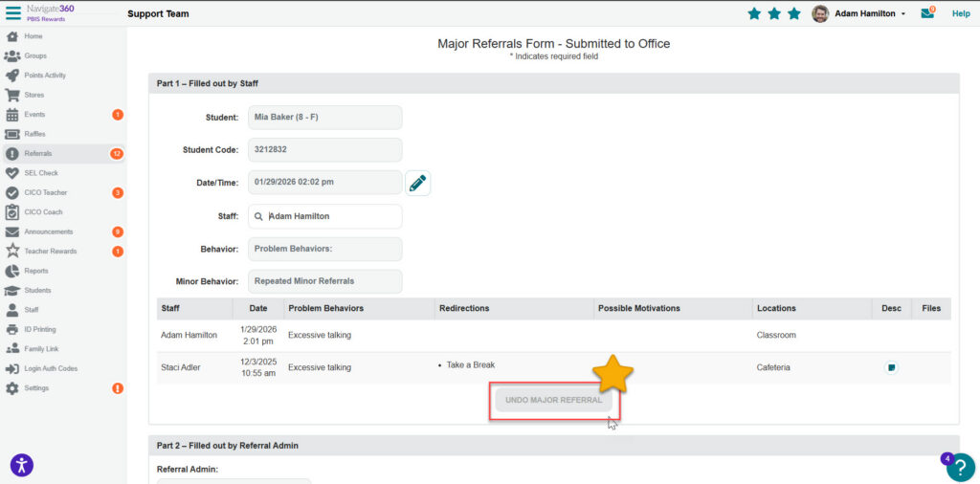Open Announcements from the sidebar
Screen dimensions: 980x484
point(47,231)
